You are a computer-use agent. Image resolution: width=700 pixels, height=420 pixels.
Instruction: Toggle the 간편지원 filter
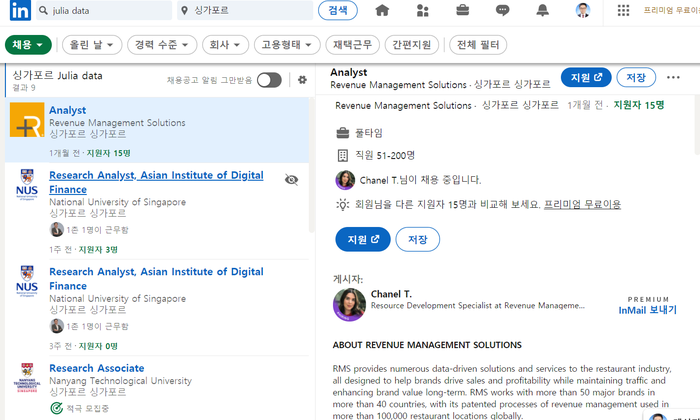412,45
